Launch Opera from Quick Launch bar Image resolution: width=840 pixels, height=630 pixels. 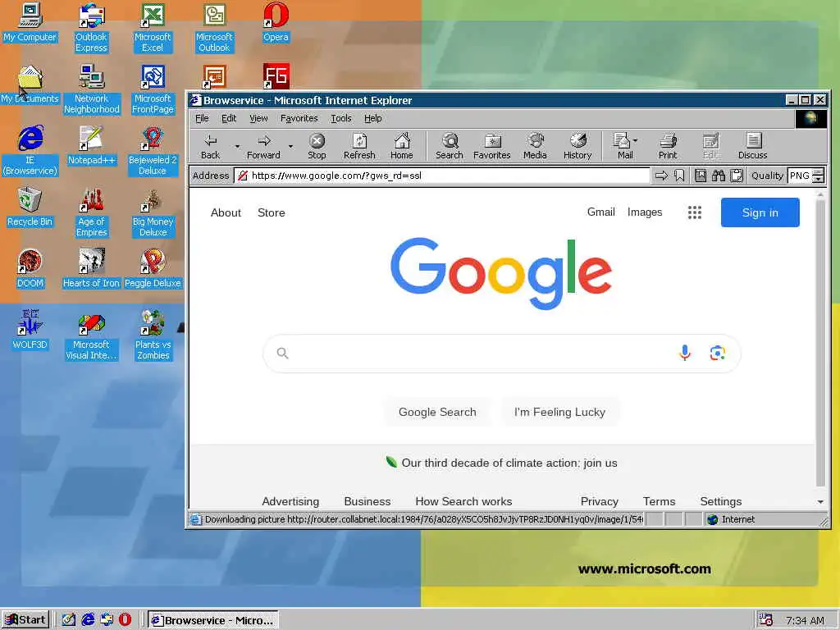click(x=125, y=620)
